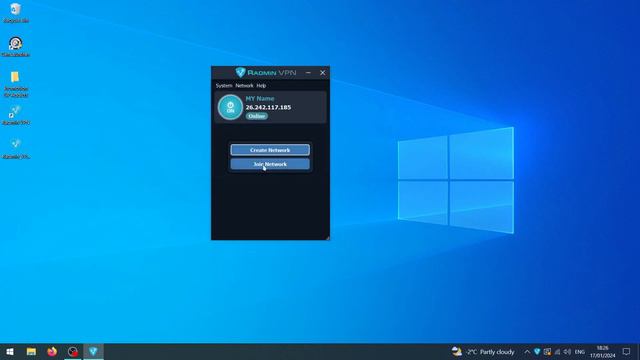Click the ENG language indicator
This screenshot has height=360, width=640.
(x=580, y=352)
